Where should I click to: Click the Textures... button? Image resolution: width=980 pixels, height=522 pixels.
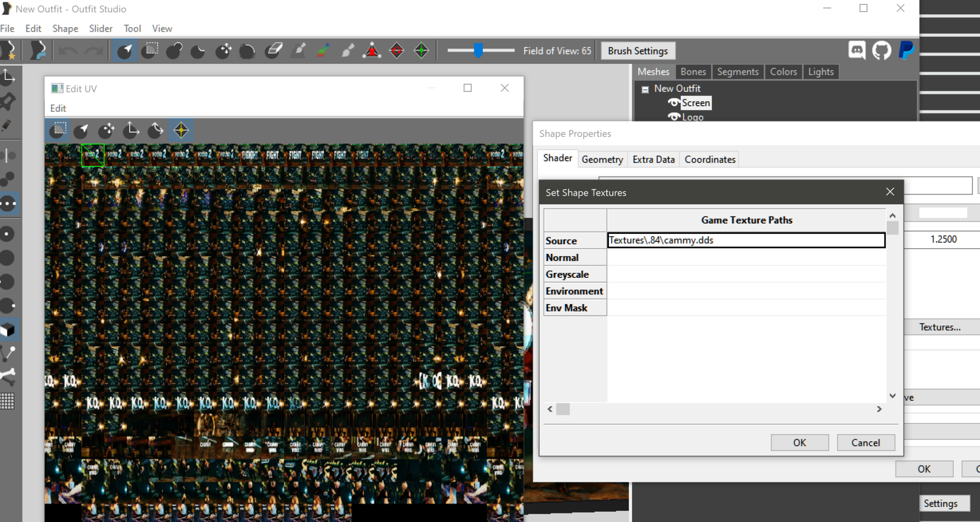(942, 327)
